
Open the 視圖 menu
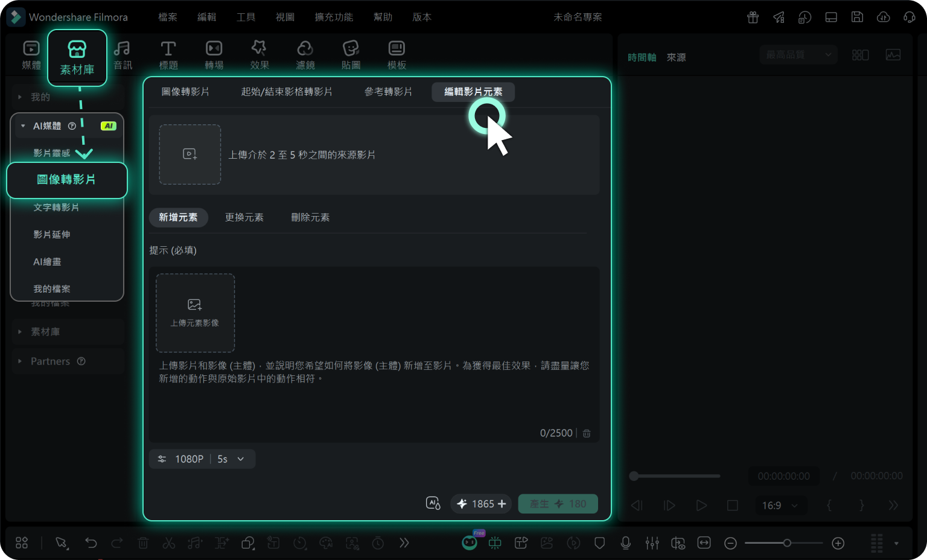tap(285, 17)
